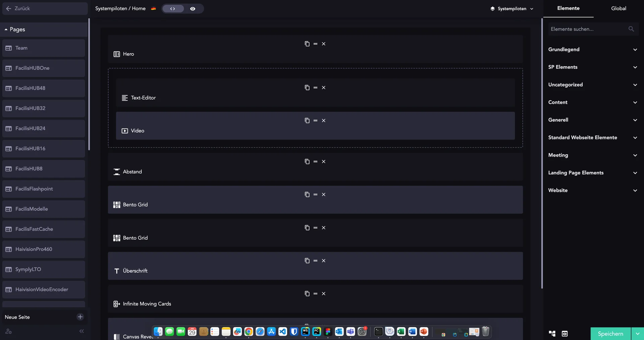
Task: Open the Speichern options arrow
Action: [x=637, y=334]
